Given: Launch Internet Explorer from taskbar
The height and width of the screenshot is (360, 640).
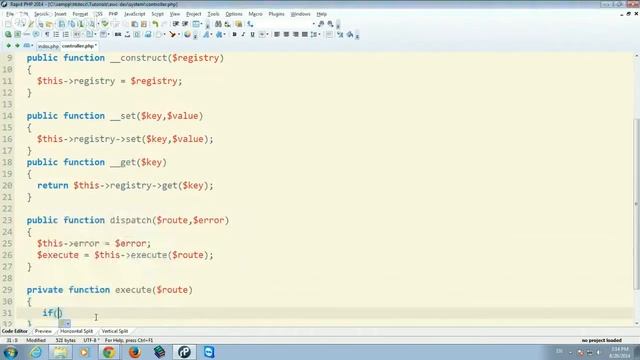Looking at the screenshot, I should [36, 352].
